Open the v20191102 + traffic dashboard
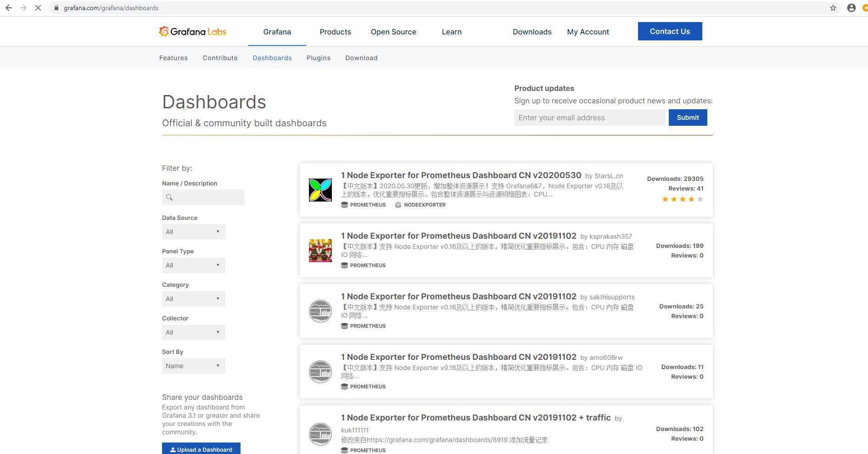This screenshot has height=454, width=868. tap(476, 418)
